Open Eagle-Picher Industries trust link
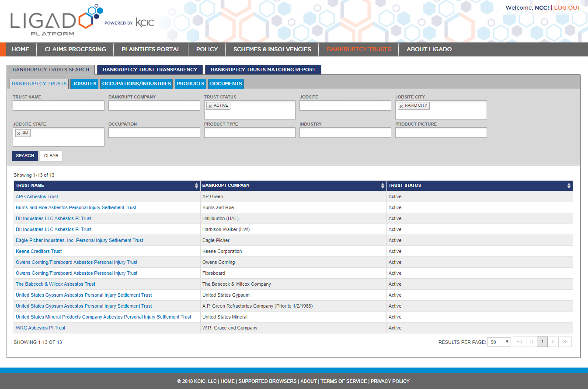This screenshot has width=588, height=389. [x=80, y=240]
